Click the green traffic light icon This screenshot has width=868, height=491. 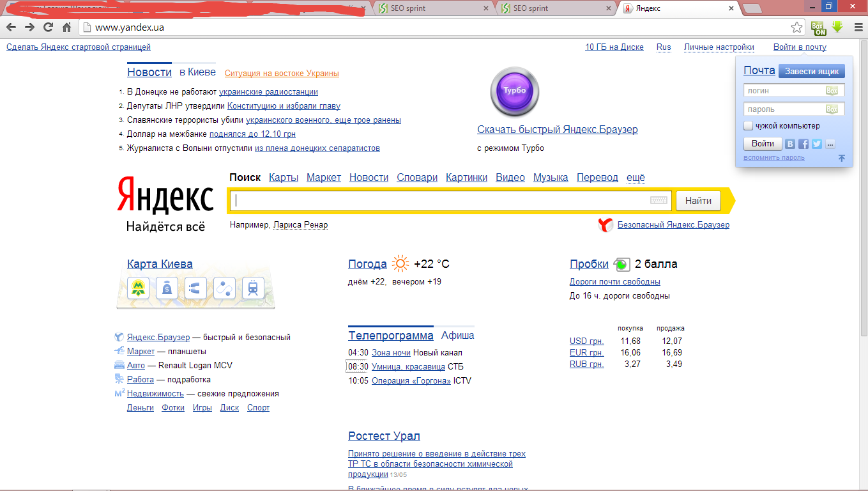click(x=621, y=264)
